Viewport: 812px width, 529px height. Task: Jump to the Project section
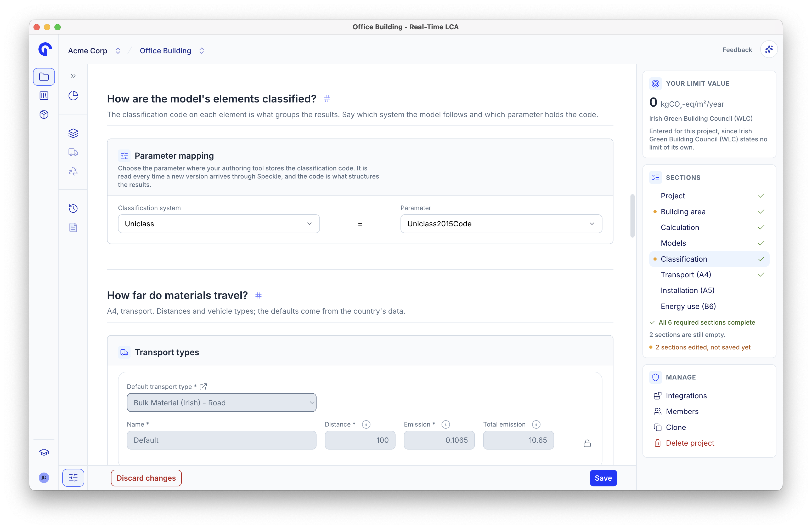[x=709, y=196]
